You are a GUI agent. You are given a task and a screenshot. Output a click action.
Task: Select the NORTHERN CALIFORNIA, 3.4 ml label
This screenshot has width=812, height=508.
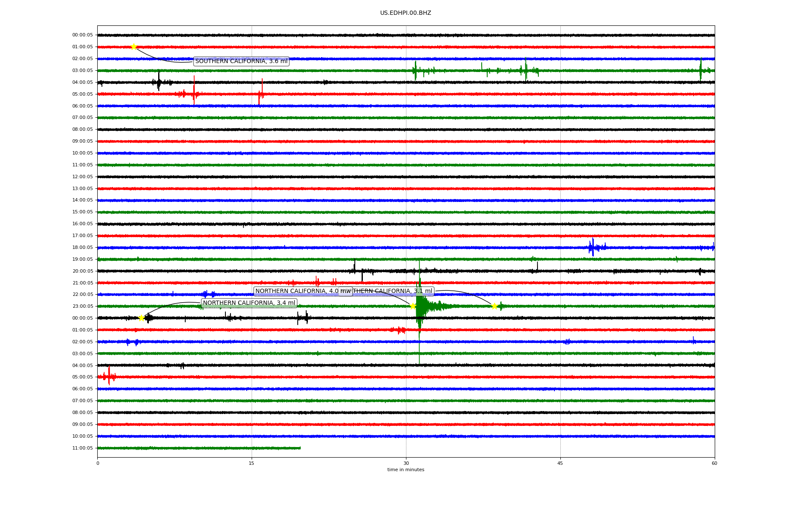[249, 303]
